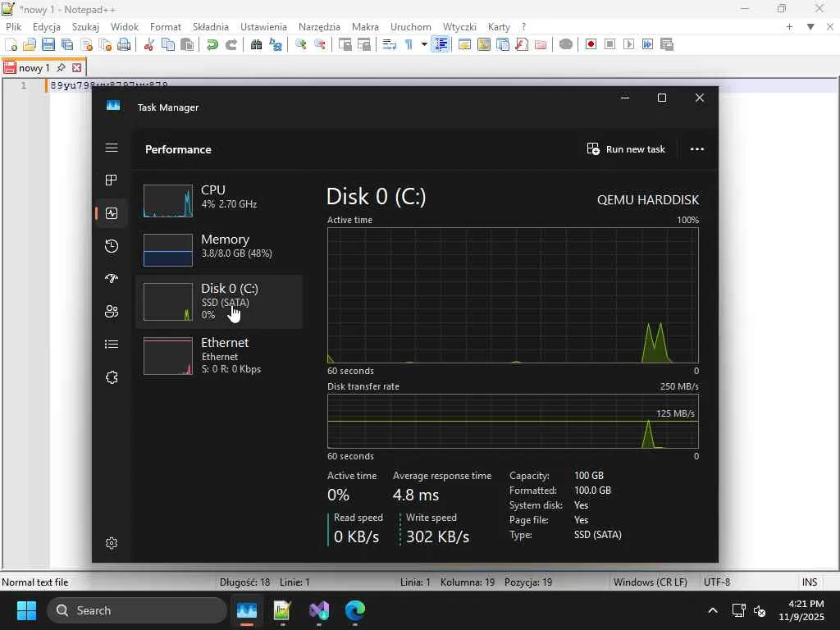Save the file with the blue floppy icon

pyautogui.click(x=48, y=44)
